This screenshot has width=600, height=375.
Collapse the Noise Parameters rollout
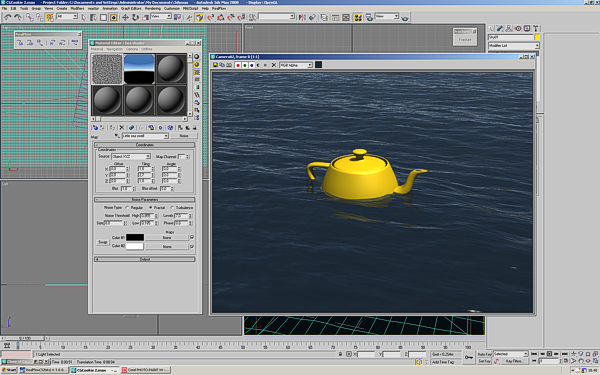pos(145,200)
